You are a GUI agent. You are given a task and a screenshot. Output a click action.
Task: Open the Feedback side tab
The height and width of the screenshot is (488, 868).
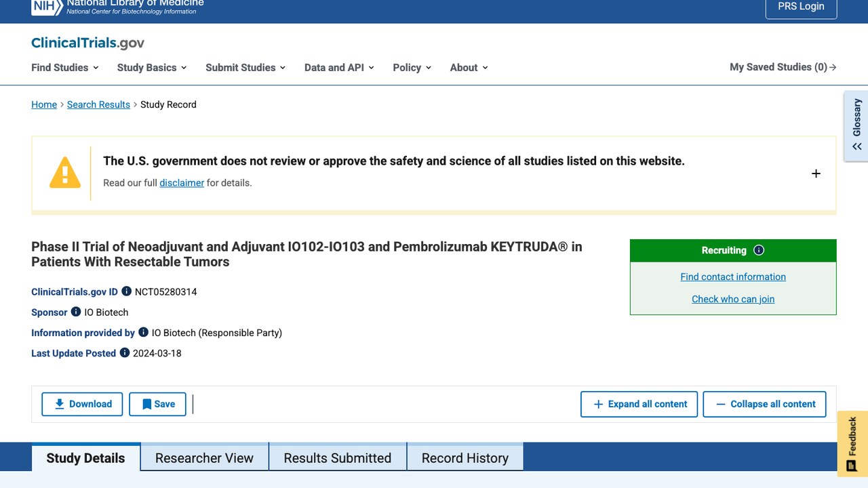click(x=852, y=444)
